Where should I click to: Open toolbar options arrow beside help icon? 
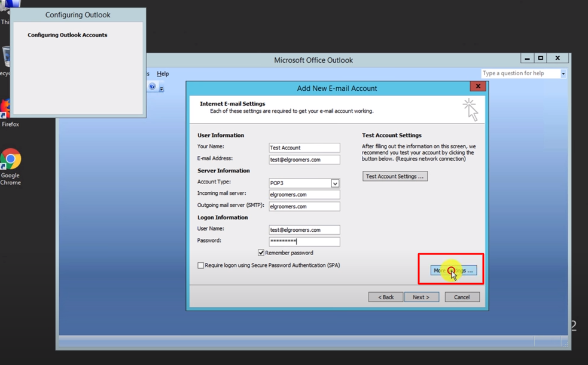click(162, 89)
